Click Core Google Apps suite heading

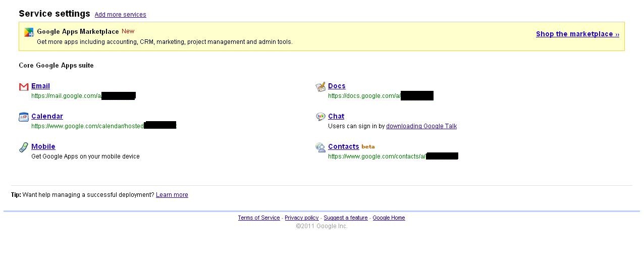(56, 66)
